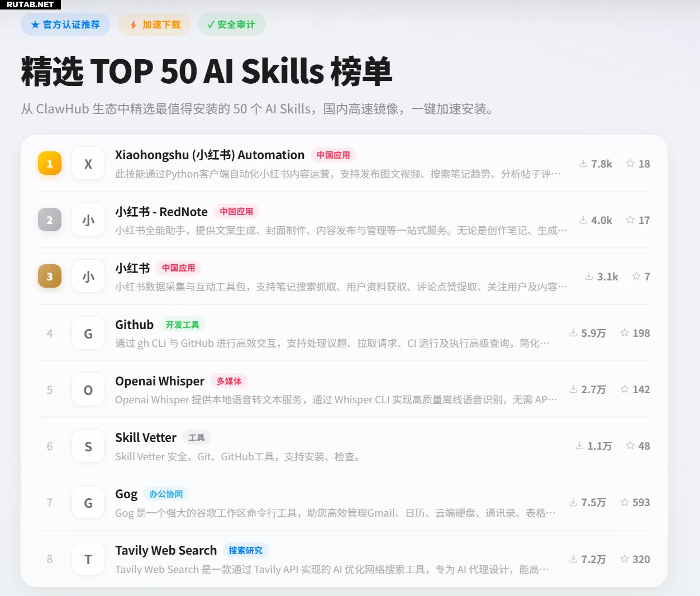Select the 加速下载 badge

pyautogui.click(x=155, y=25)
